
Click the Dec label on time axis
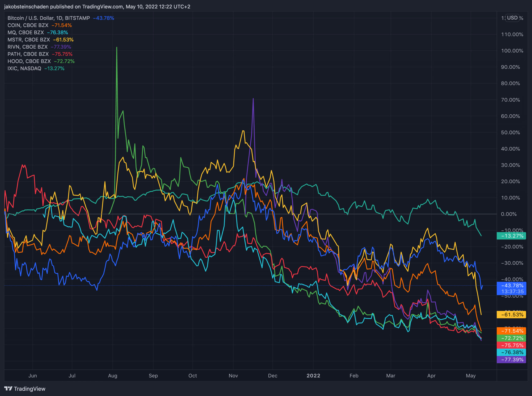[x=272, y=375]
